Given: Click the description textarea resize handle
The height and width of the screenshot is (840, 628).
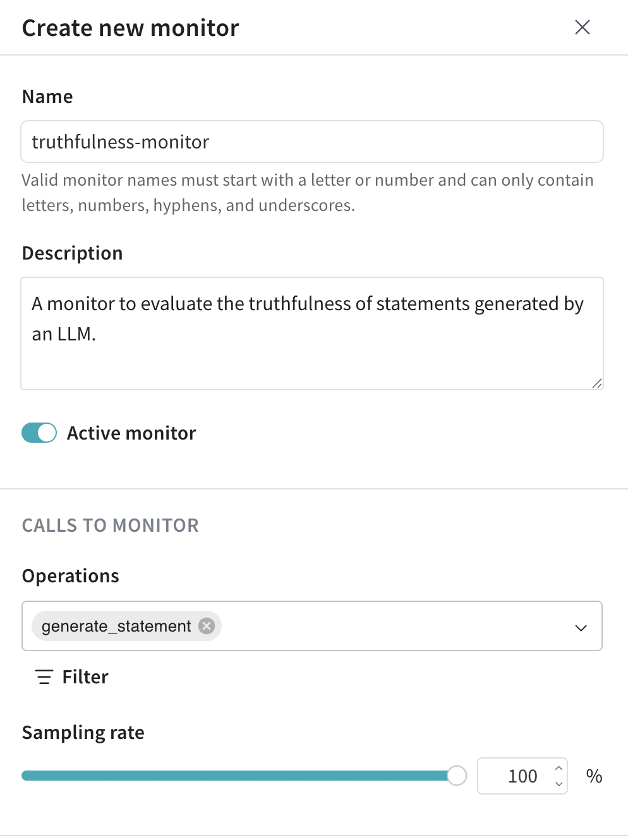Looking at the screenshot, I should (597, 383).
